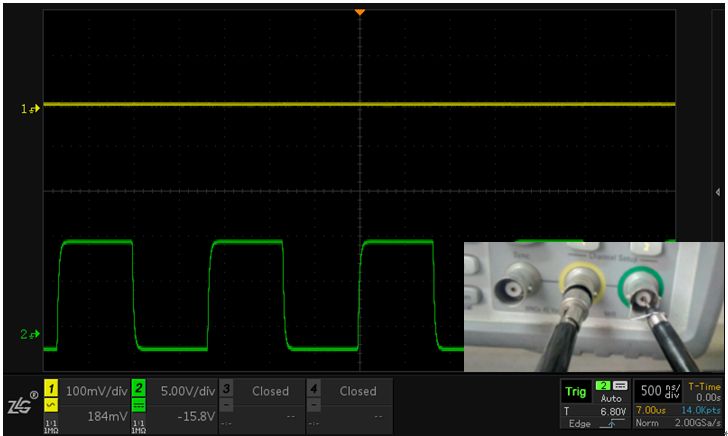Click the rising edge trigger slope icon
728x436 pixels.
(610, 423)
